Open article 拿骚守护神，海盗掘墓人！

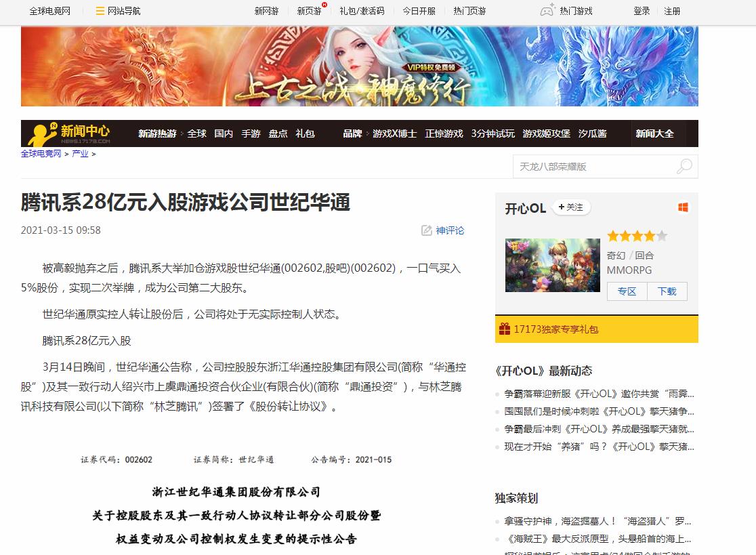point(598,521)
